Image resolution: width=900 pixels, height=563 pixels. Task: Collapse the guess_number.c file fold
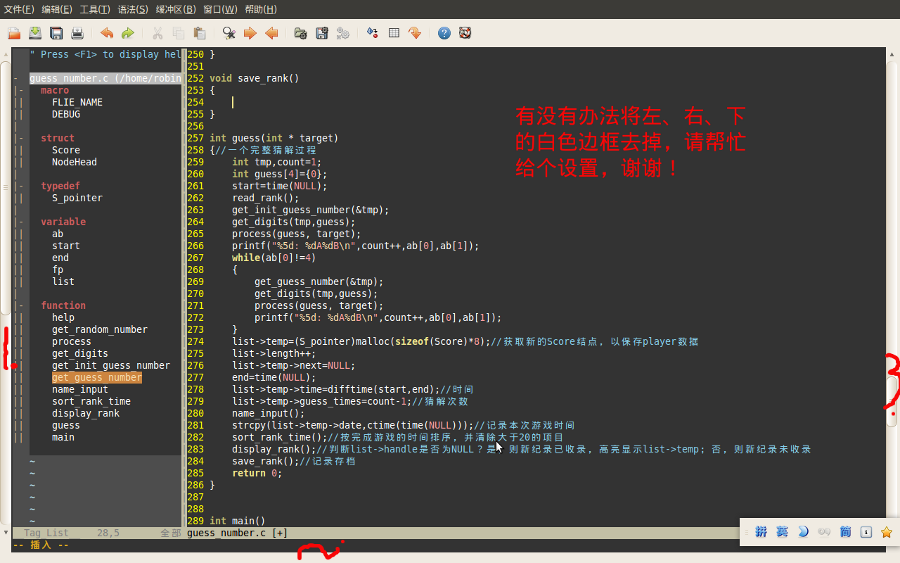coord(16,78)
